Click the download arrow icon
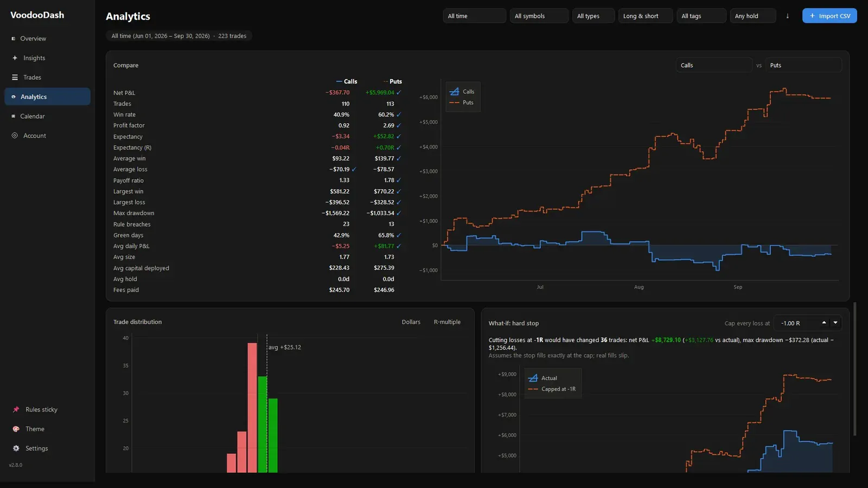 [x=787, y=16]
